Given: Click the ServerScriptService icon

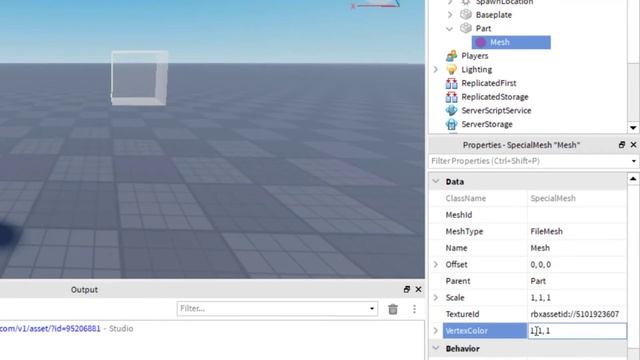Looking at the screenshot, I should pyautogui.click(x=451, y=111).
